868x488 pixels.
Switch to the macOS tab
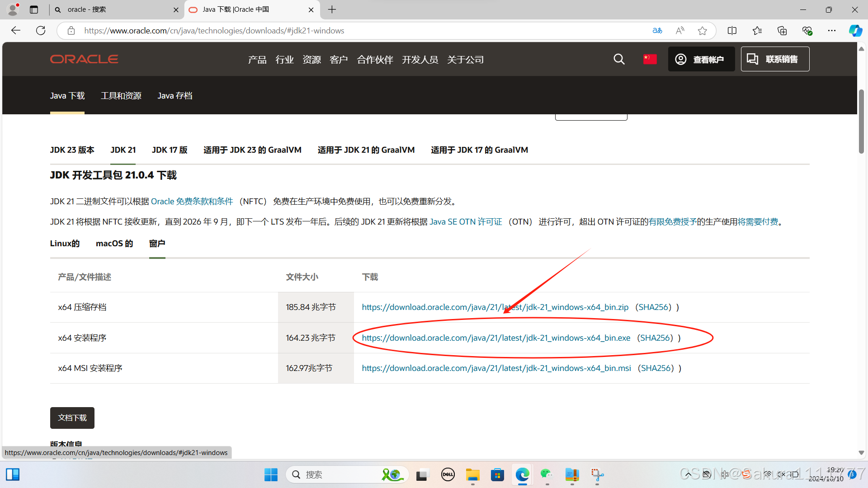pos(114,243)
